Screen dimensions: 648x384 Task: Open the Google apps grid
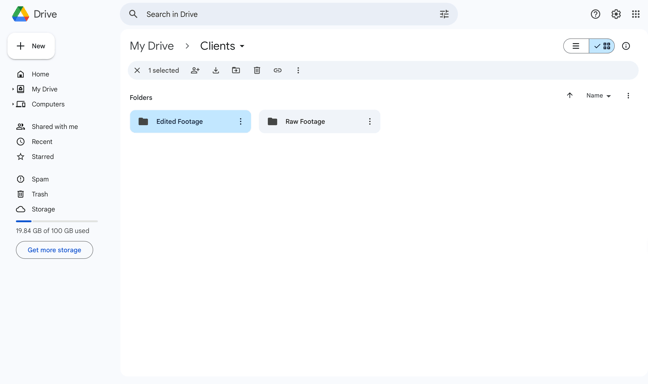point(636,14)
